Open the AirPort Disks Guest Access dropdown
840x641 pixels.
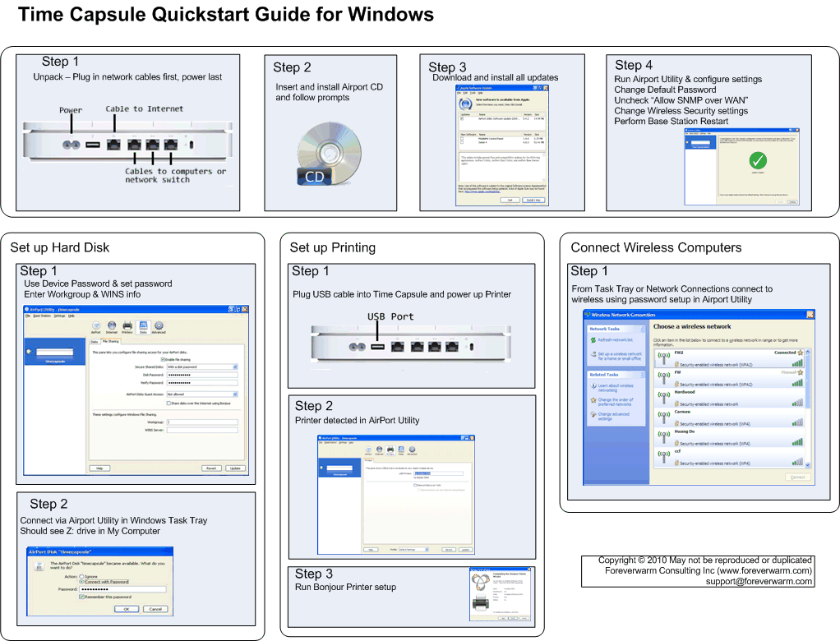pyautogui.click(x=235, y=394)
